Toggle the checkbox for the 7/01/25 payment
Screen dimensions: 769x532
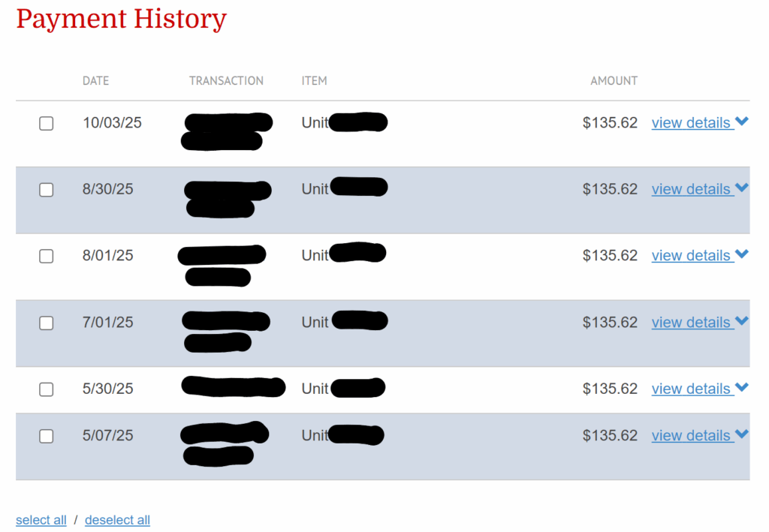click(47, 323)
